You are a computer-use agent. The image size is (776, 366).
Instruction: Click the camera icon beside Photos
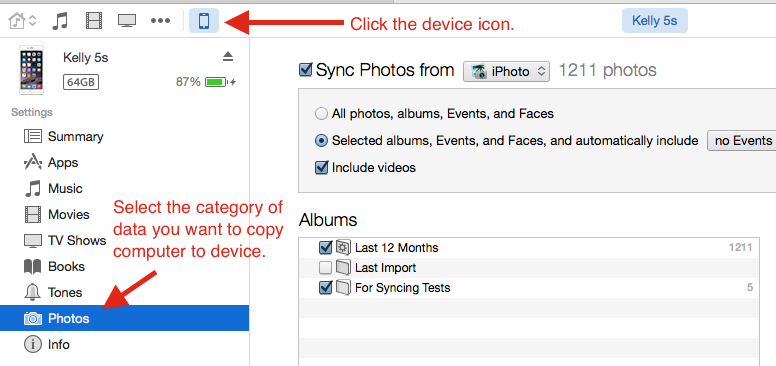[x=33, y=319]
